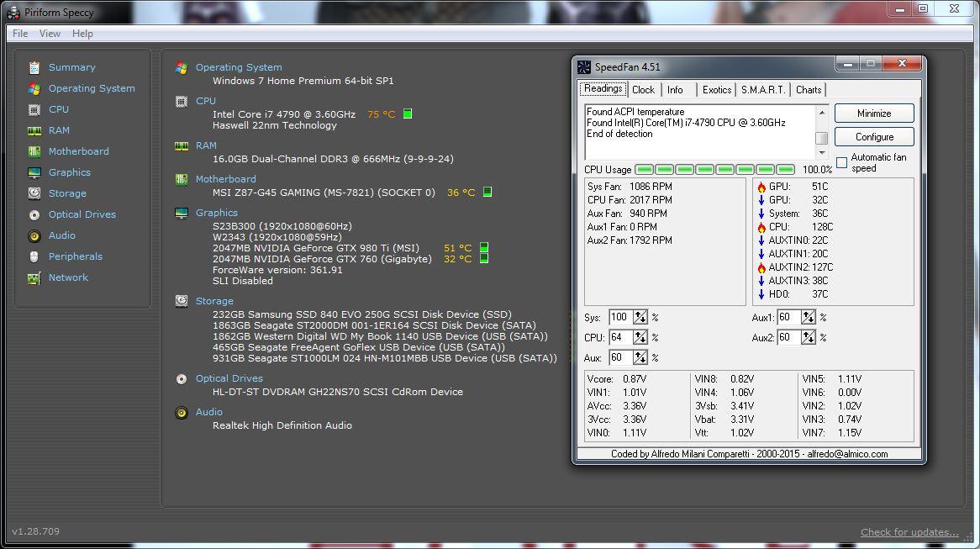Click the Motherboard icon in sidebar

click(x=34, y=151)
